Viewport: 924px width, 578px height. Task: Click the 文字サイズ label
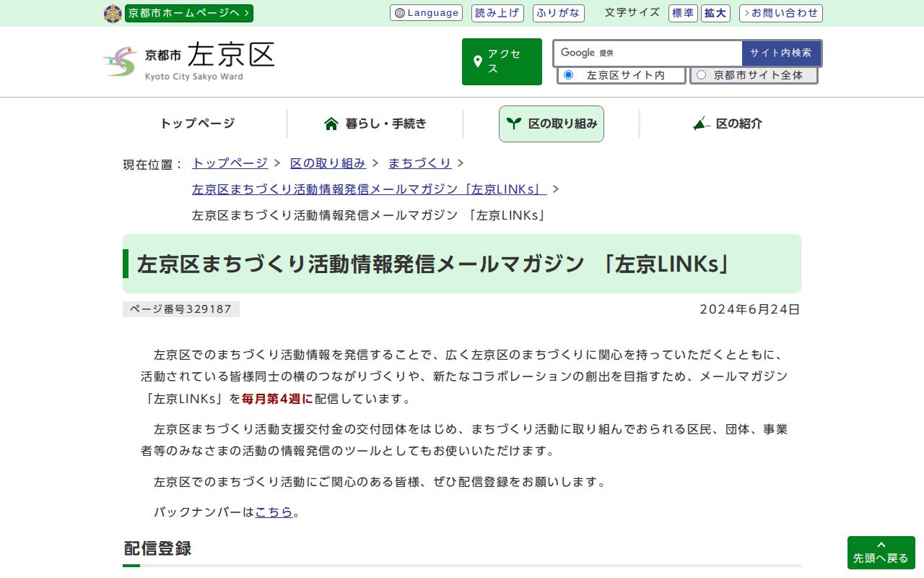[632, 12]
